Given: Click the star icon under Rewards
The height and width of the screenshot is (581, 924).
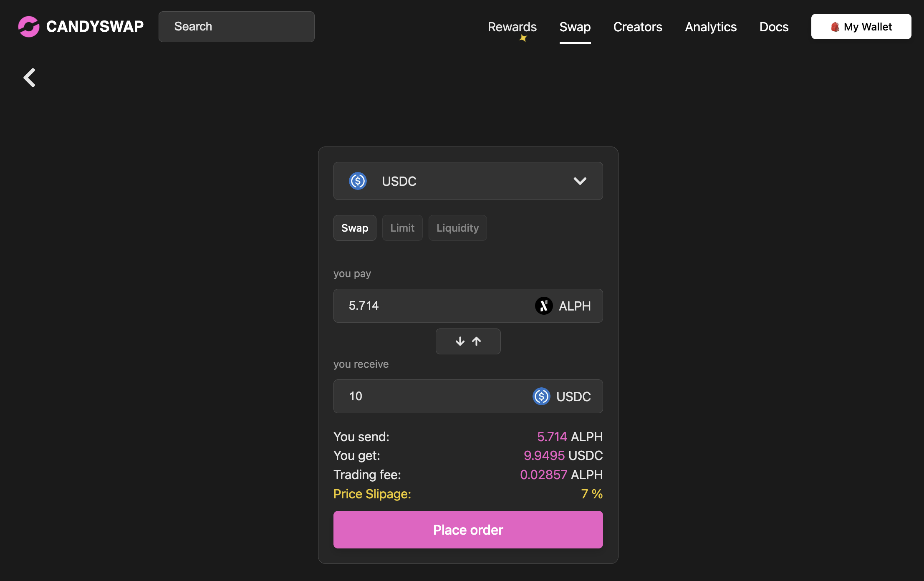Looking at the screenshot, I should [523, 38].
